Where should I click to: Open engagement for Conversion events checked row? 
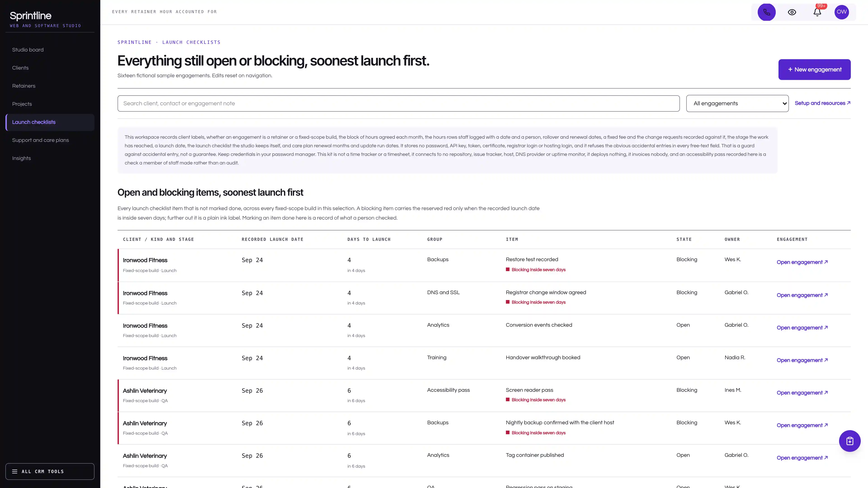(802, 328)
